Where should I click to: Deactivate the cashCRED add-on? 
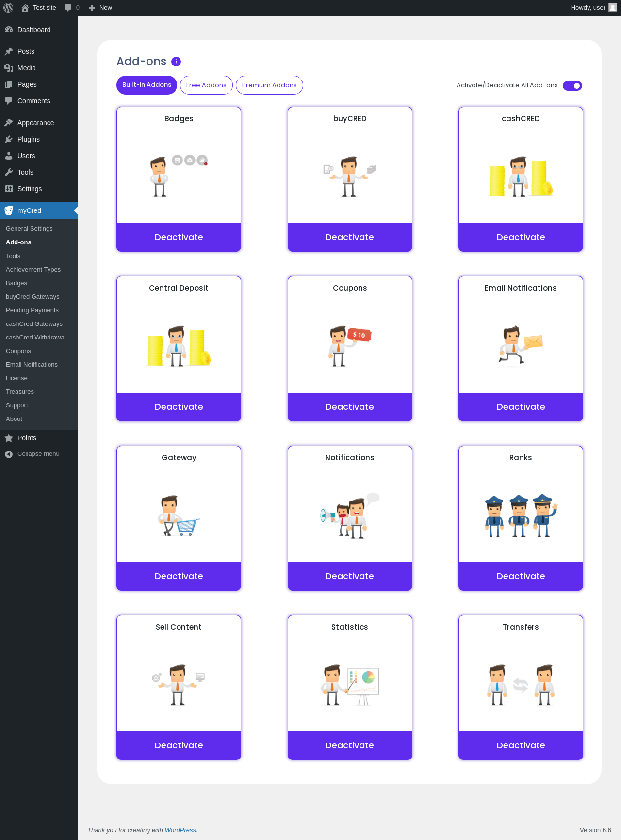pyautogui.click(x=521, y=237)
